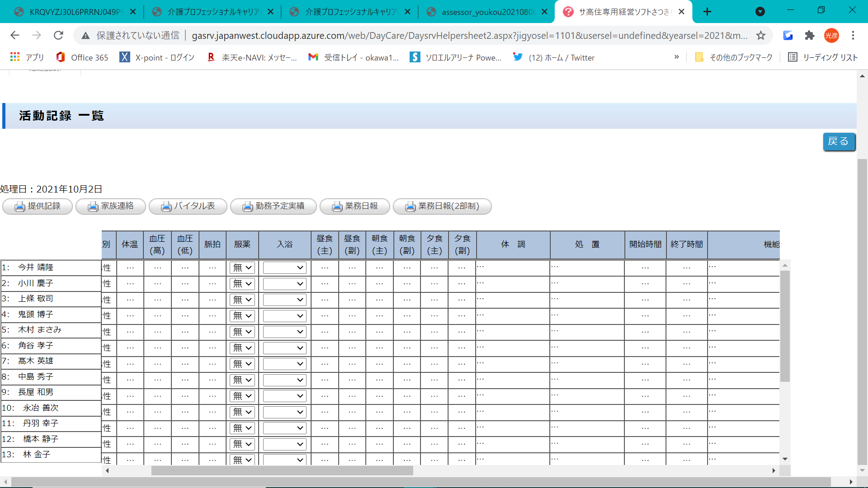Open a new tab with plus icon

(x=707, y=12)
